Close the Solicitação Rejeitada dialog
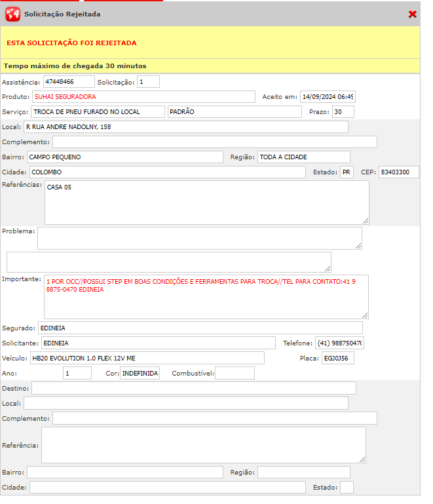The height and width of the screenshot is (504, 433). pyautogui.click(x=413, y=14)
